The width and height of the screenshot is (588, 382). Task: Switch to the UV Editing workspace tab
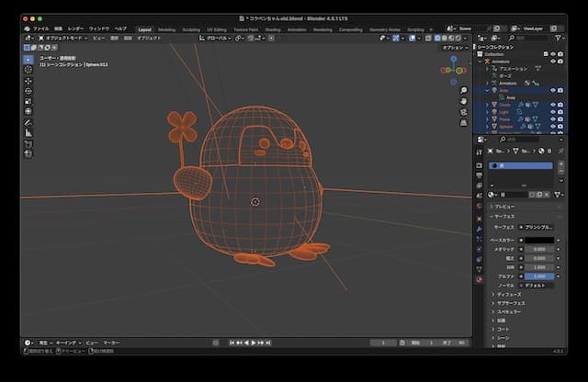[217, 29]
